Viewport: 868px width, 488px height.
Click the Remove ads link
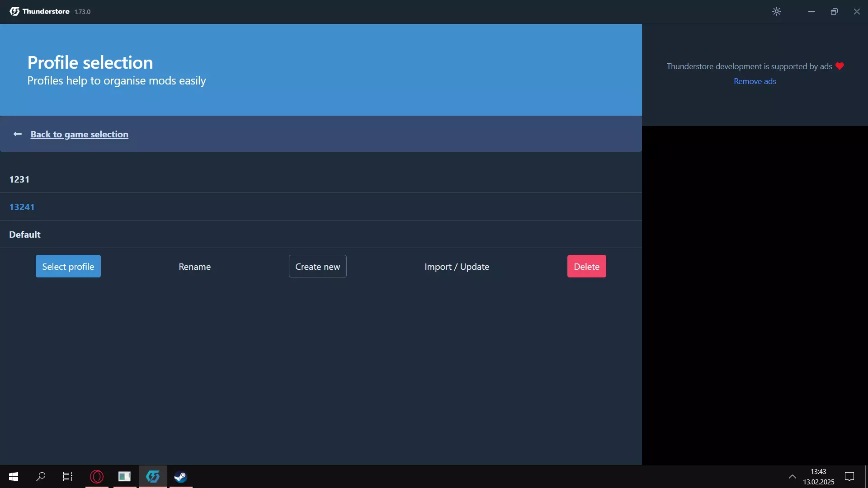[x=755, y=81]
